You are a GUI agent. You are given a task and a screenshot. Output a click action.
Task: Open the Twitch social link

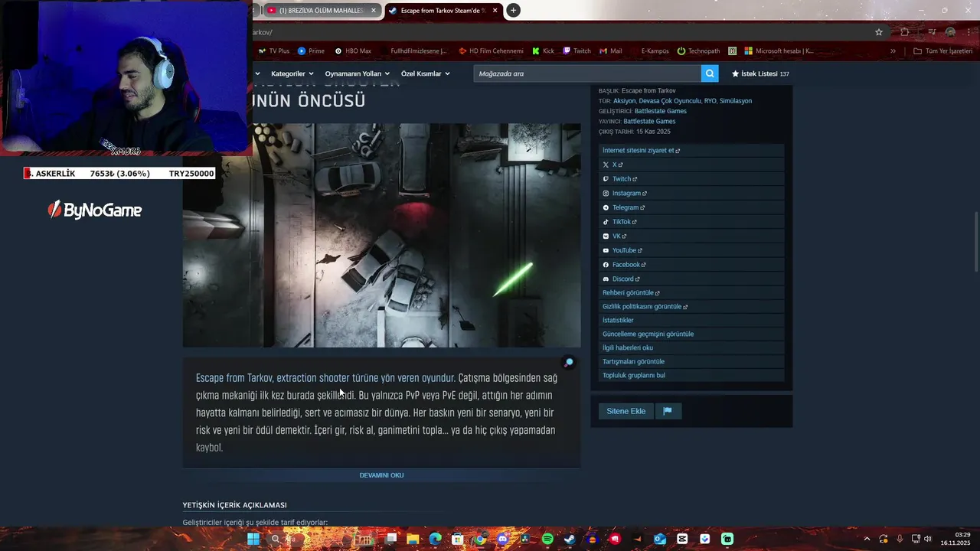[x=691, y=179]
